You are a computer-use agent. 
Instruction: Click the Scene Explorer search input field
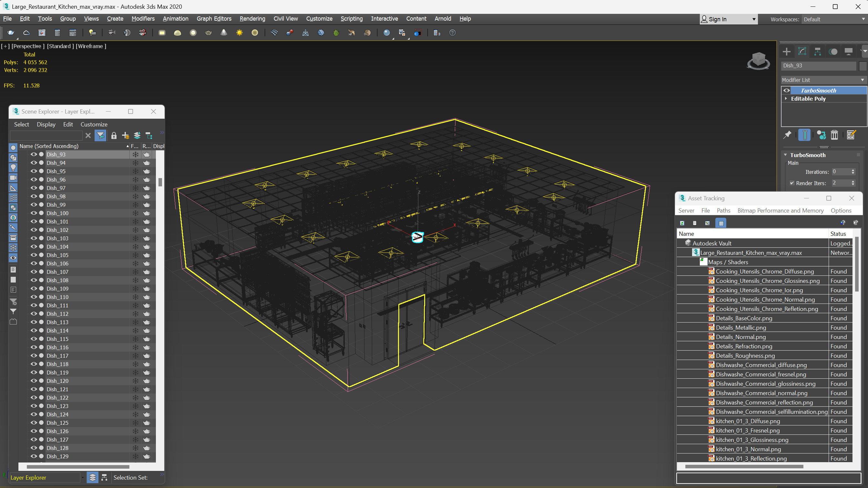(x=46, y=135)
